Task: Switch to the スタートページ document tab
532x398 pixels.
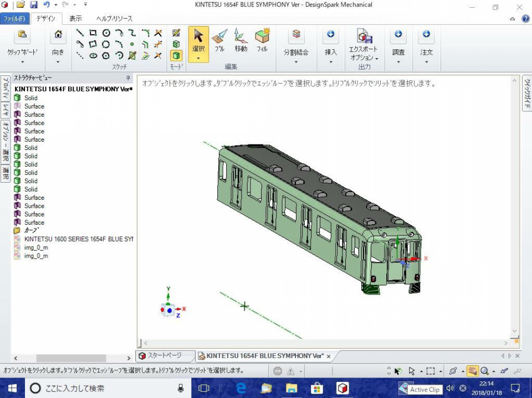Action: click(165, 355)
